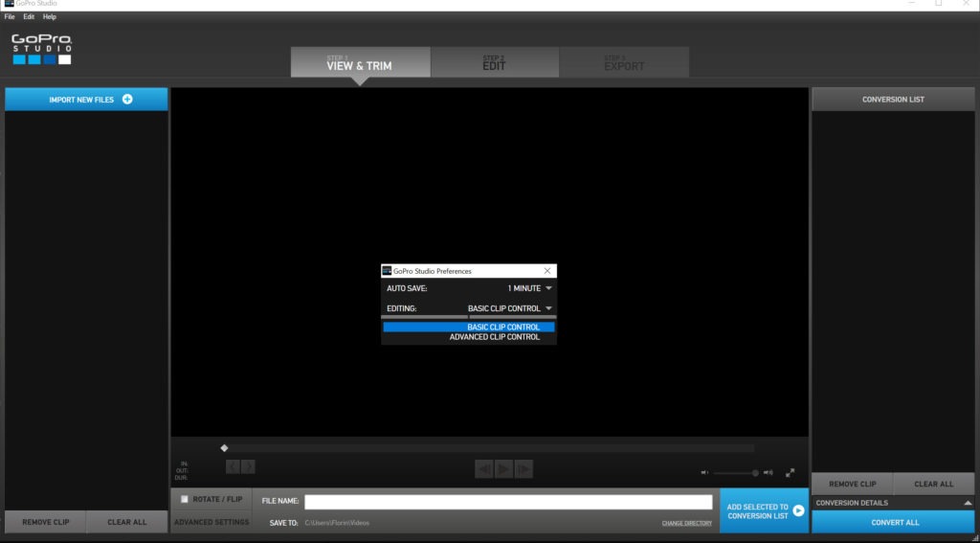Screen dimensions: 980x543
Task: Click the File Name input field
Action: [x=508, y=502]
